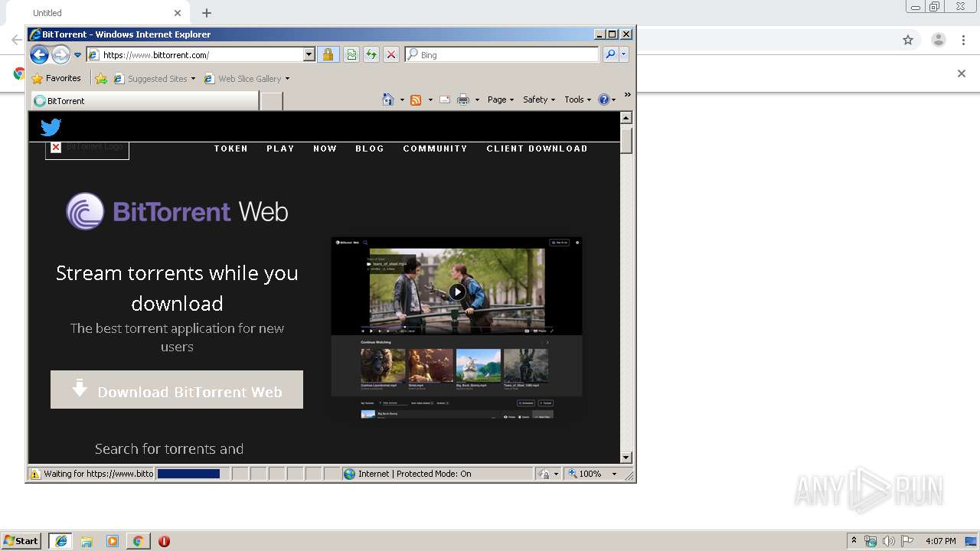Click the Read Mail envelope icon

(445, 99)
